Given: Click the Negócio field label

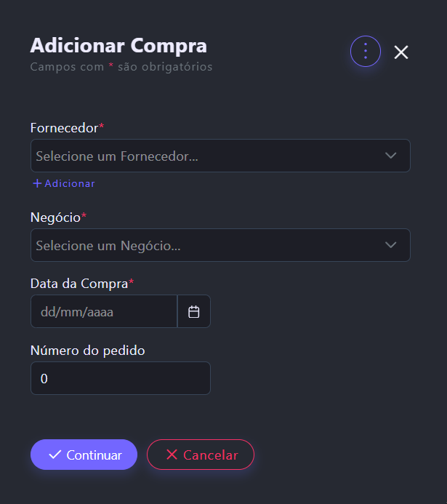Looking at the screenshot, I should click(56, 217).
